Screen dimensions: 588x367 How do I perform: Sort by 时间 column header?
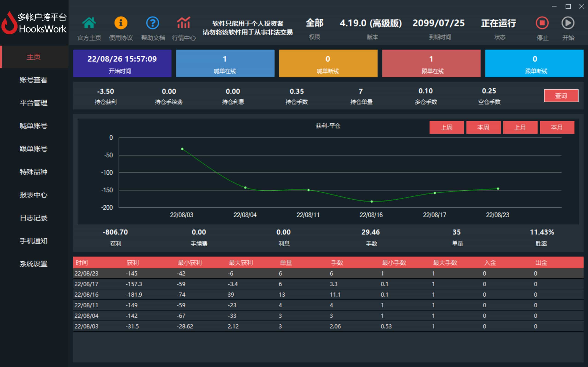82,262
